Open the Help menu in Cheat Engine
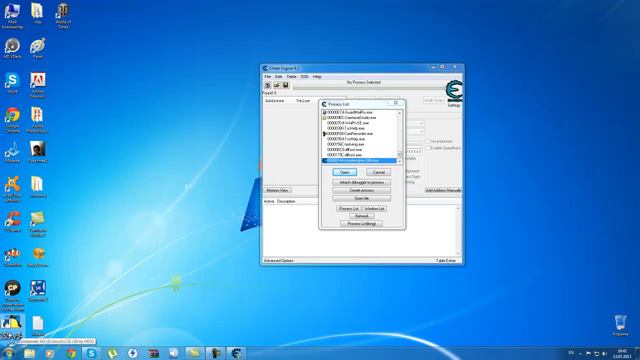Screen dimensions: 640x360 317,77
